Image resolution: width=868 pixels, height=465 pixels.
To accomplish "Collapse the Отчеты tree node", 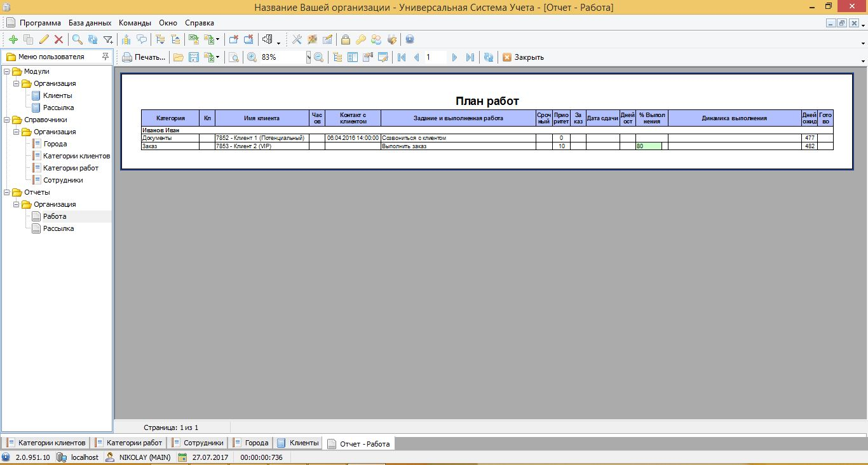I will 6,192.
